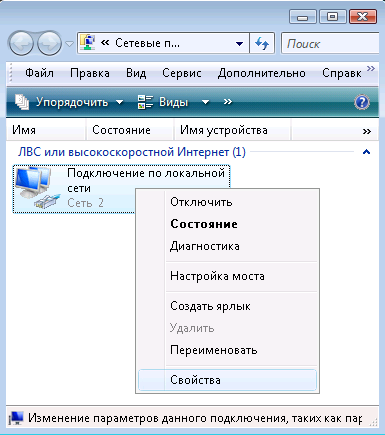385x435 pixels.
Task: Click the Back navigation arrow
Action: tap(21, 43)
